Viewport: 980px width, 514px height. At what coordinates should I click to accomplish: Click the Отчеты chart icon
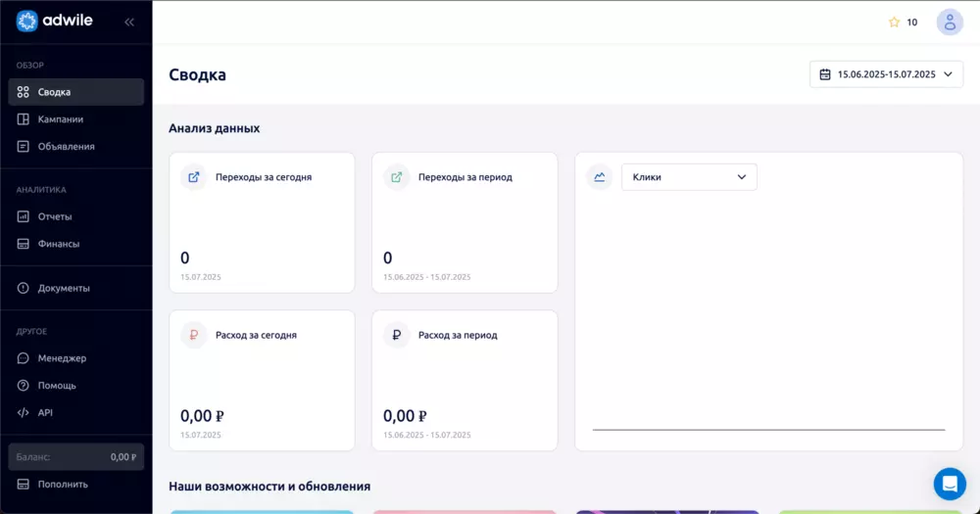point(24,216)
